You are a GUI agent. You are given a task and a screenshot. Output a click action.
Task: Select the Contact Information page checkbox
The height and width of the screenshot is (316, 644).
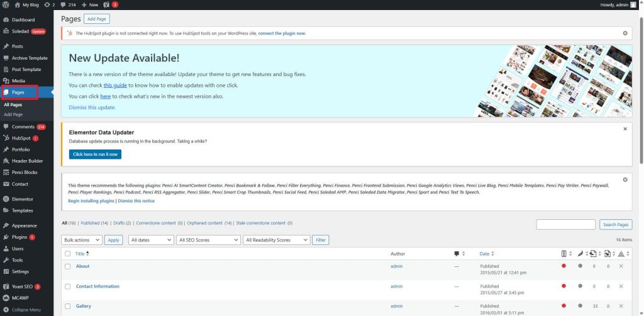coord(68,286)
